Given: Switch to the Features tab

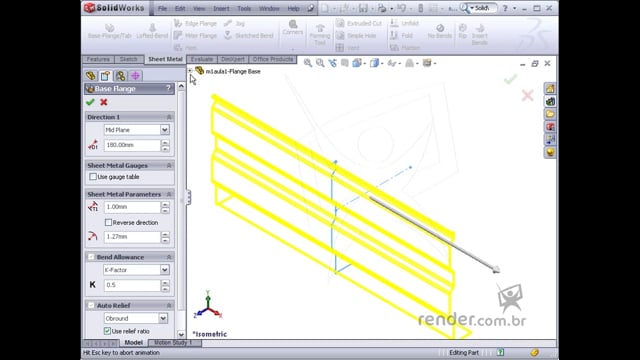Looking at the screenshot, I should [98, 59].
